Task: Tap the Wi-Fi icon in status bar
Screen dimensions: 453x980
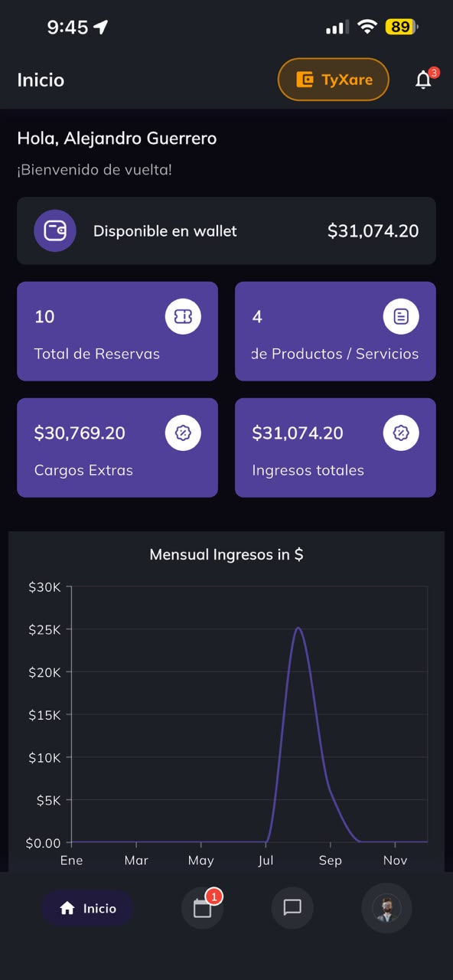Action: pyautogui.click(x=367, y=27)
